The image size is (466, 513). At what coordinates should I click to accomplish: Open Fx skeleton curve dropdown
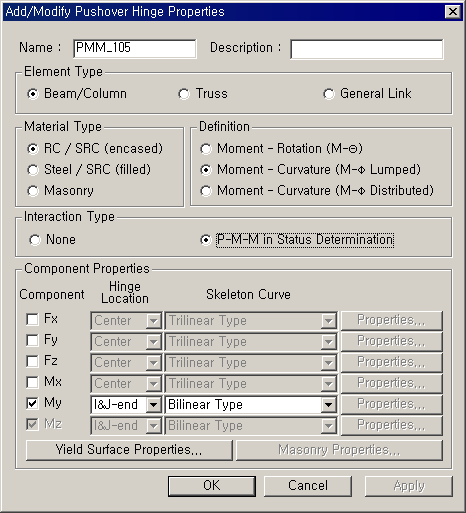click(328, 321)
